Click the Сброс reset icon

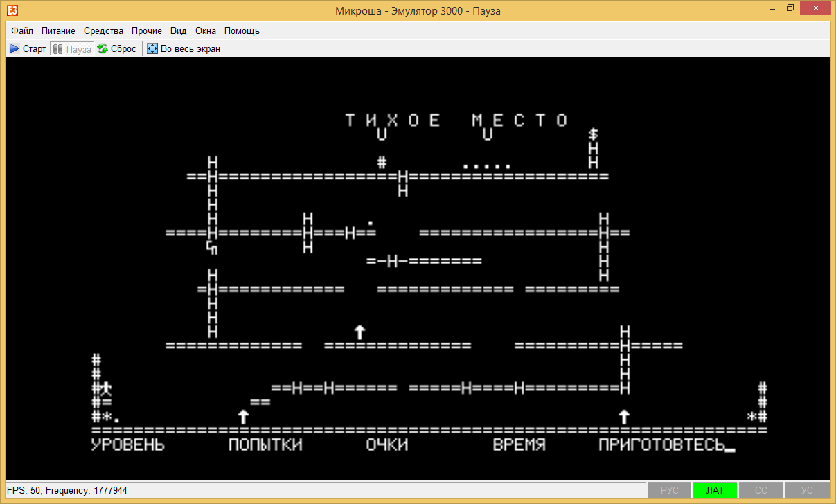point(103,48)
